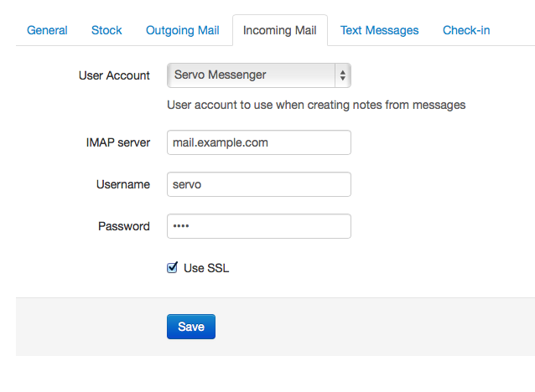Open the Text Messages tab
The height and width of the screenshot is (392, 535).
379,30
